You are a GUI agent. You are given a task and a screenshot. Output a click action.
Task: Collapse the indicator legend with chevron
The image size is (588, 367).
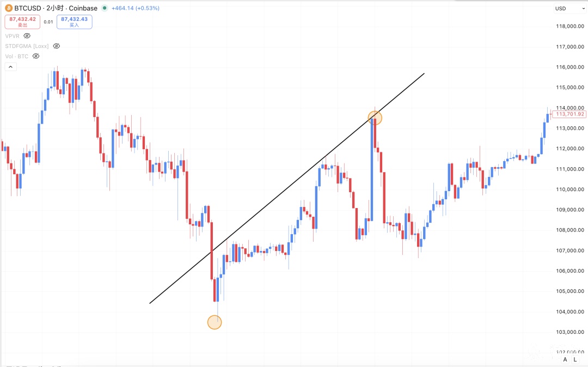coord(11,67)
